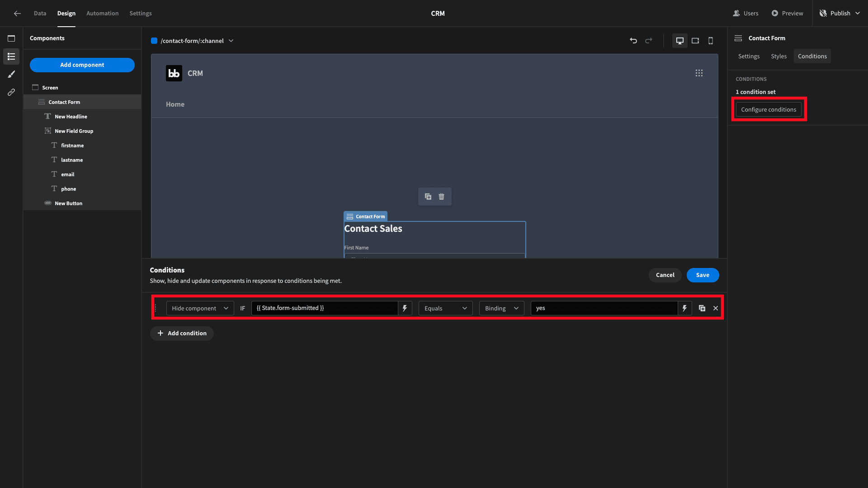Switch to the Styles tab

[x=778, y=56]
